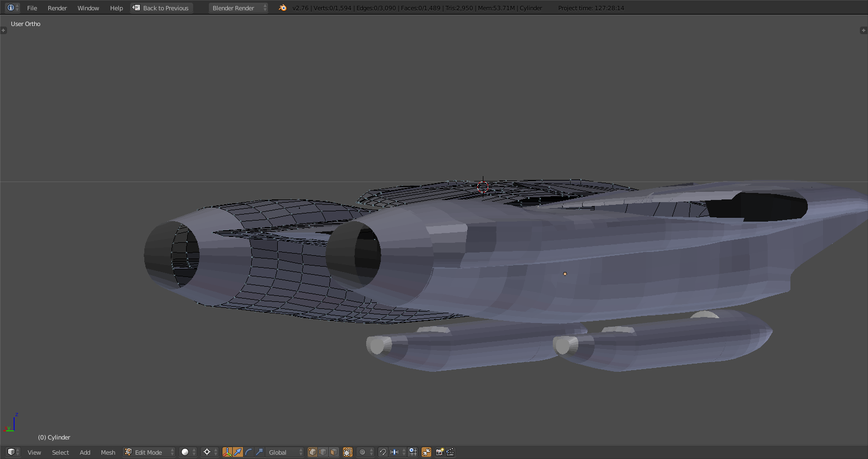The image size is (868, 459).
Task: Switch to edge select mode
Action: (x=323, y=452)
